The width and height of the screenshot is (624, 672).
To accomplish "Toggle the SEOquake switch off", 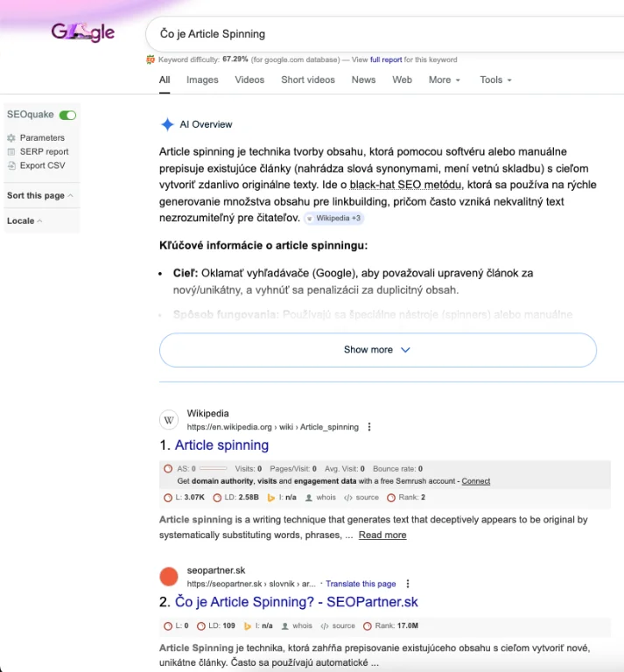I will pyautogui.click(x=67, y=115).
